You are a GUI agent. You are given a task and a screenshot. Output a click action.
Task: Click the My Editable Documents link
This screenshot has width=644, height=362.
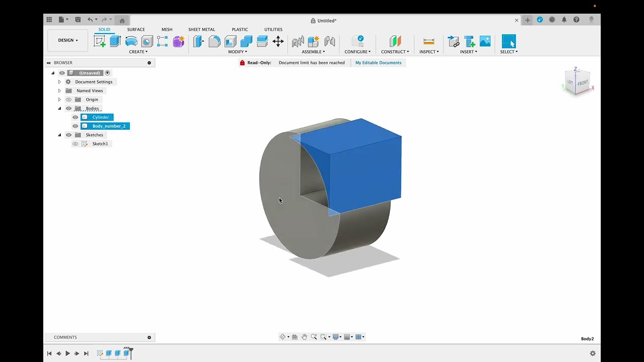coord(378,63)
